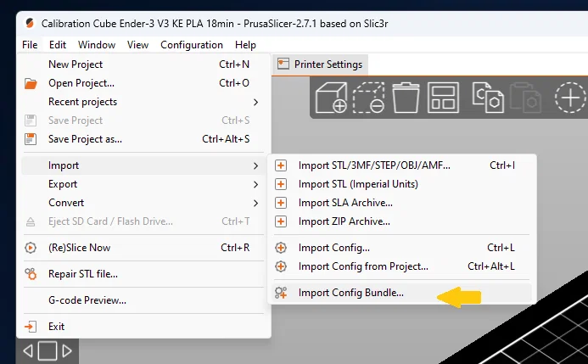Click the plus icon beside Import STL (Imperial Units)
This screenshot has width=588, height=364.
pyautogui.click(x=281, y=184)
